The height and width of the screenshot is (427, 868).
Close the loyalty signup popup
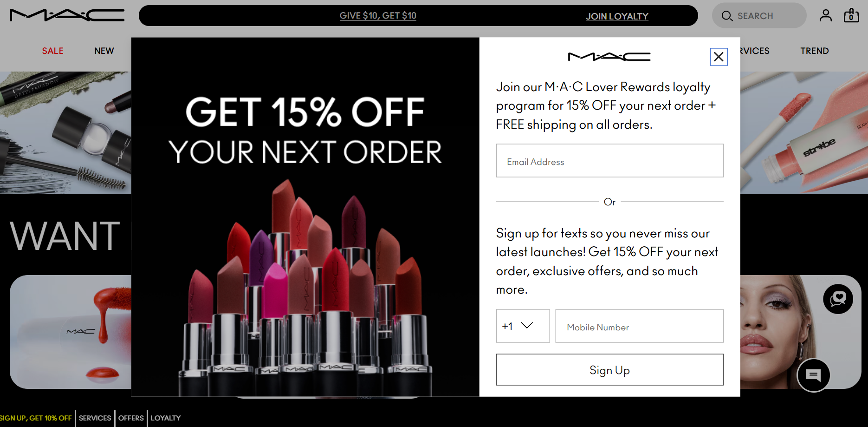719,57
